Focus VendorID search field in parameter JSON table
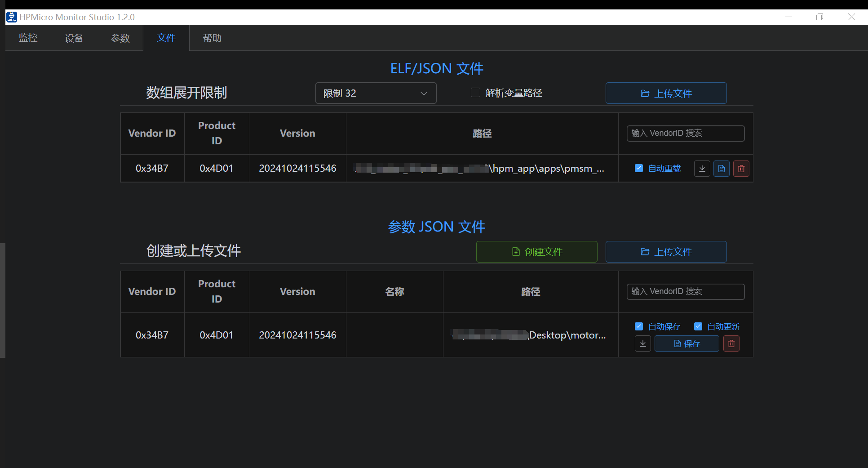 click(686, 291)
